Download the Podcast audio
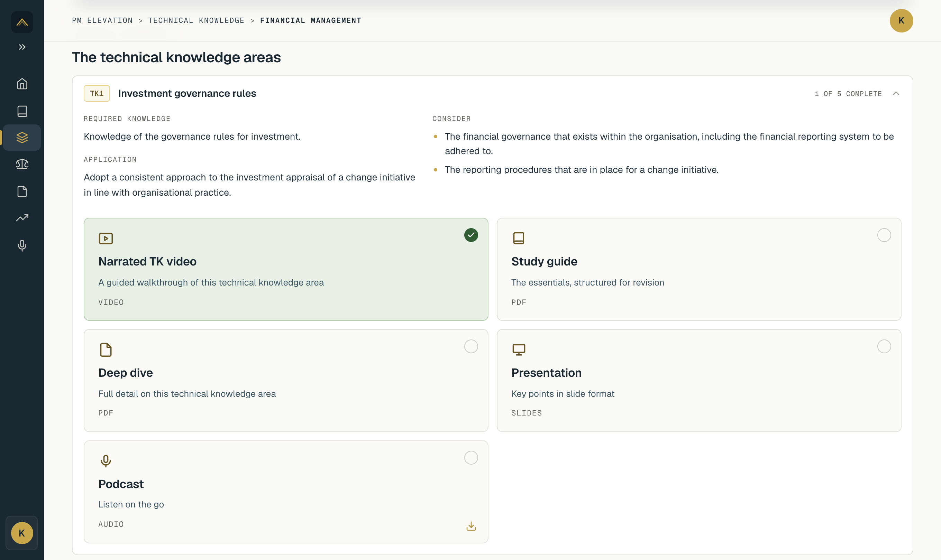The width and height of the screenshot is (941, 560). (471, 526)
